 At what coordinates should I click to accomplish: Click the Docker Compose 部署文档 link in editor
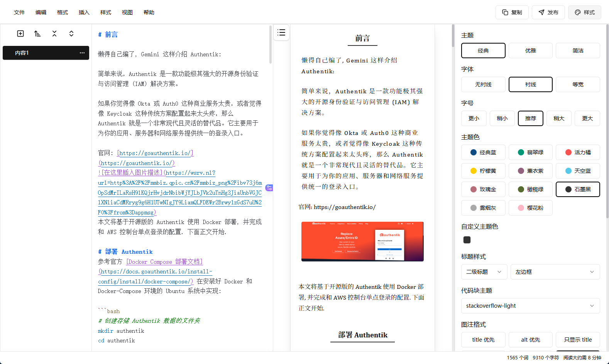coord(164,262)
